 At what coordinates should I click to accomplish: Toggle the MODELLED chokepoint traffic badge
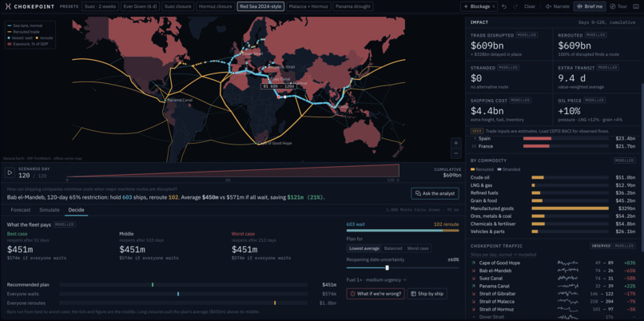(x=625, y=246)
